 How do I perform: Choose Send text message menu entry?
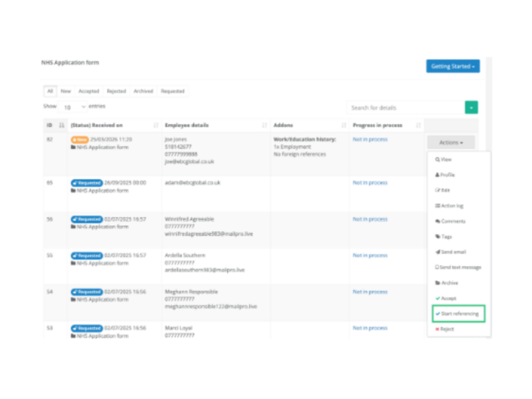(x=458, y=268)
